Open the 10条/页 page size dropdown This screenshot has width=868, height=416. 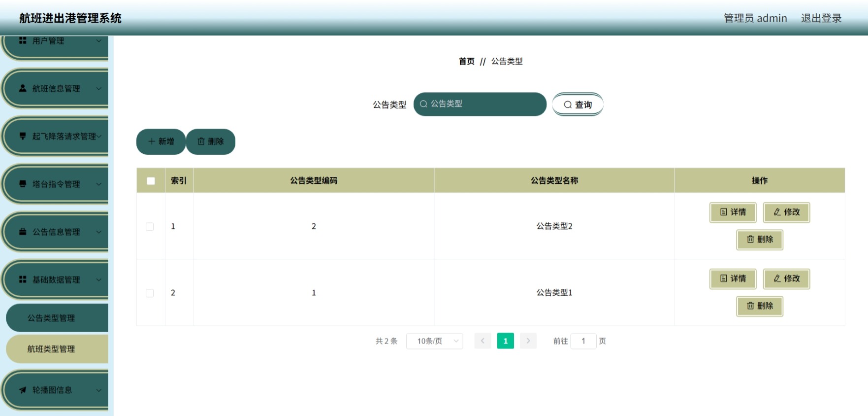(x=434, y=341)
